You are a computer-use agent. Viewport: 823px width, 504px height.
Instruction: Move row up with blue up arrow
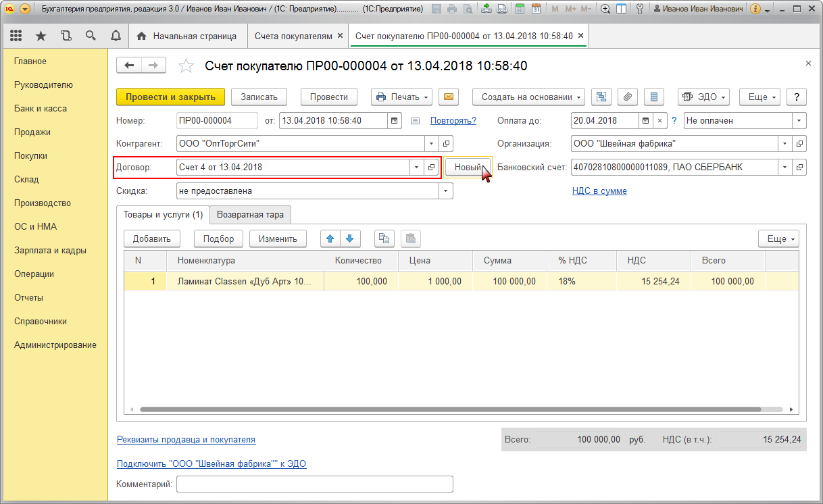tap(330, 238)
